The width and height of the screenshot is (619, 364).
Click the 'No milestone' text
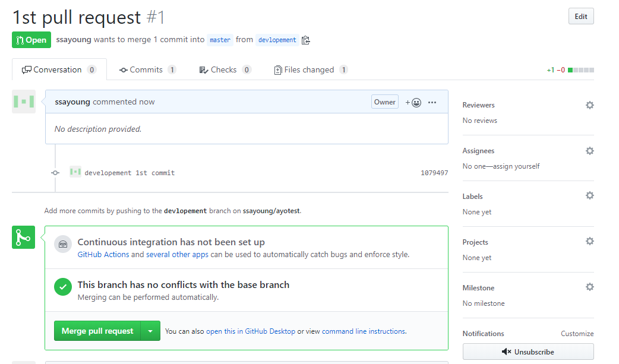tap(484, 303)
